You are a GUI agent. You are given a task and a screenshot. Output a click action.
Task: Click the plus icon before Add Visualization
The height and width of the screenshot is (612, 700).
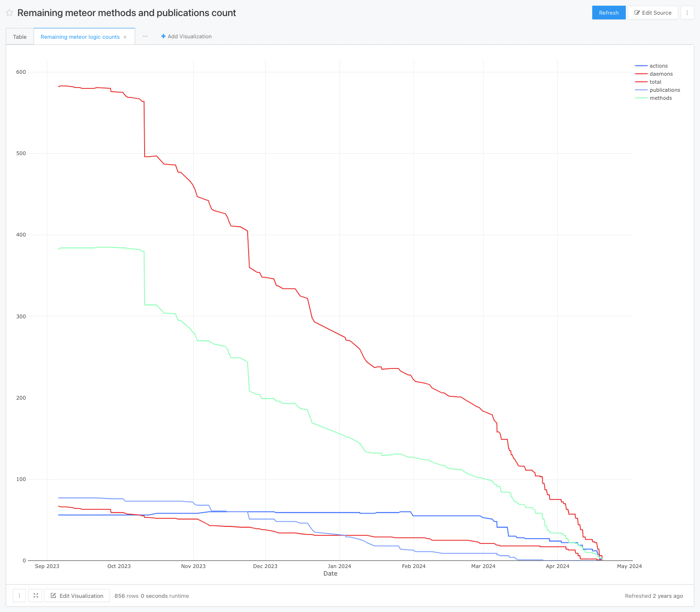pyautogui.click(x=163, y=36)
